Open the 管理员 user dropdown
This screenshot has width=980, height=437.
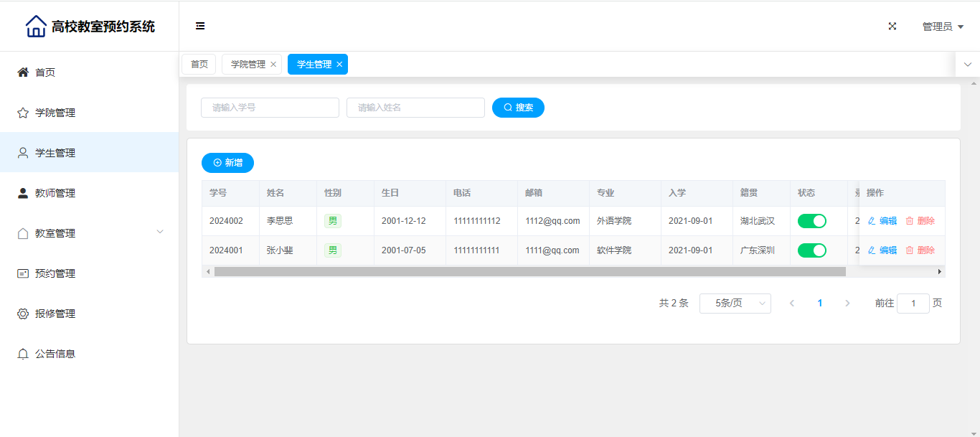942,27
